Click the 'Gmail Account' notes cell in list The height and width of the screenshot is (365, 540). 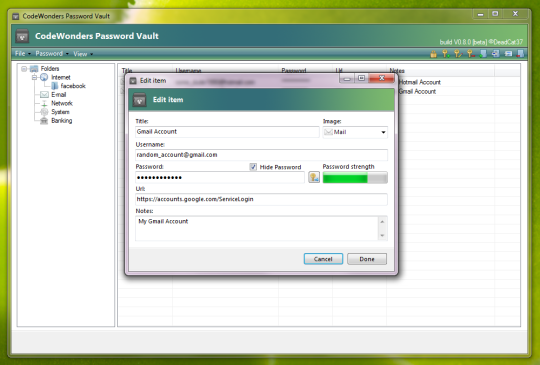(x=417, y=91)
